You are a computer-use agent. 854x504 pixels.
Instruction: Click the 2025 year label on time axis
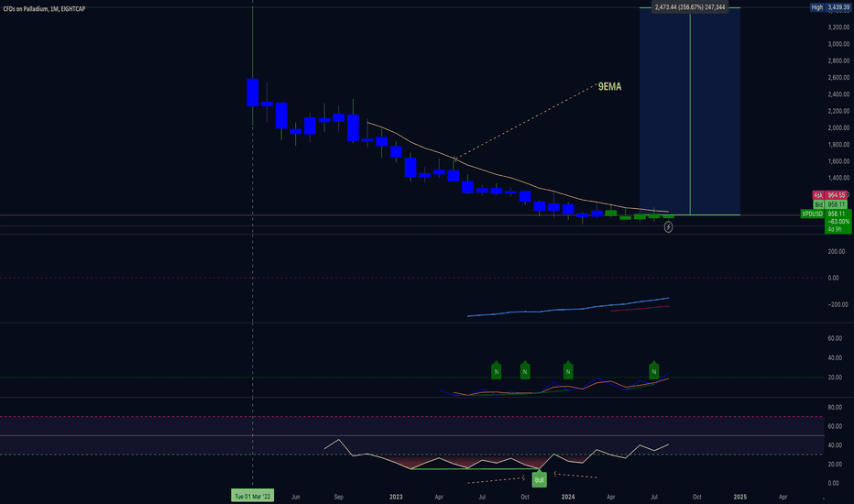pyautogui.click(x=740, y=497)
